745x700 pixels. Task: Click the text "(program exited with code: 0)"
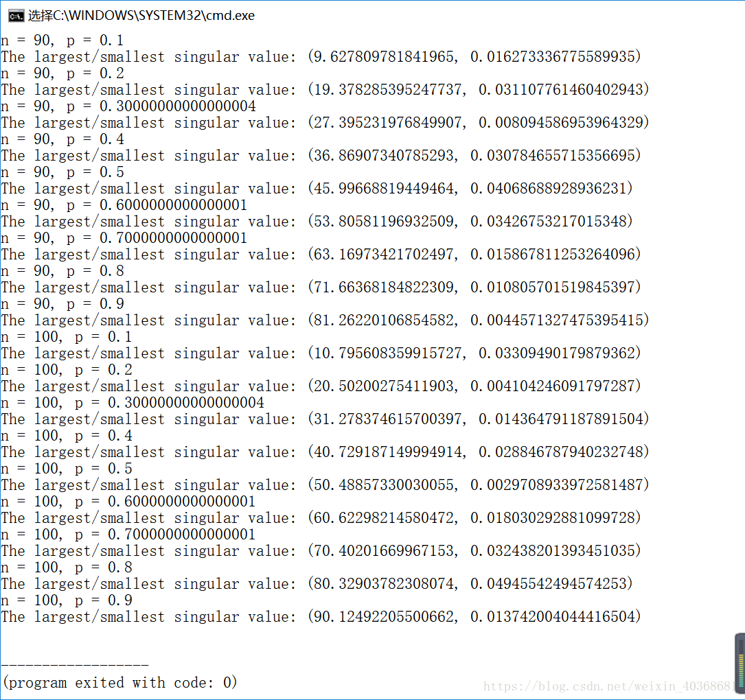(x=119, y=683)
